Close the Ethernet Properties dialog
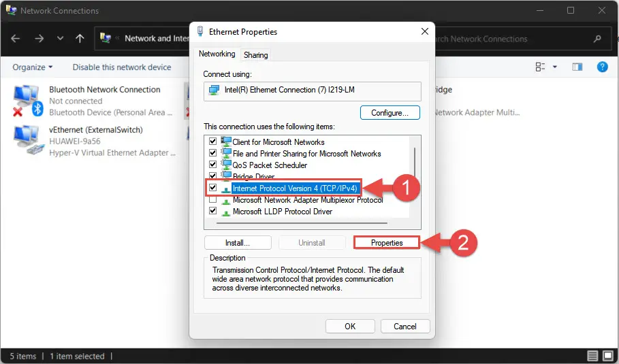Screen dimensions: 619x364 tap(425, 31)
